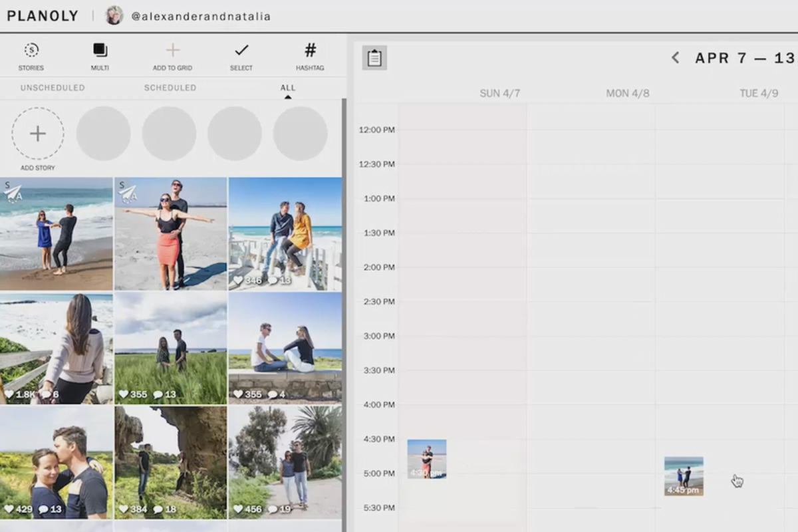Switch to the Scheduled tab

[x=170, y=88]
